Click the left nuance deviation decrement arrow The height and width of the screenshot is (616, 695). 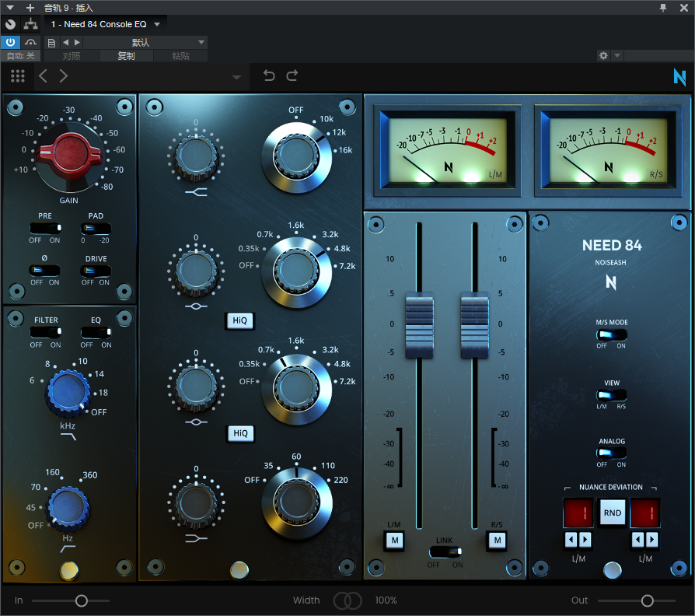[571, 540]
